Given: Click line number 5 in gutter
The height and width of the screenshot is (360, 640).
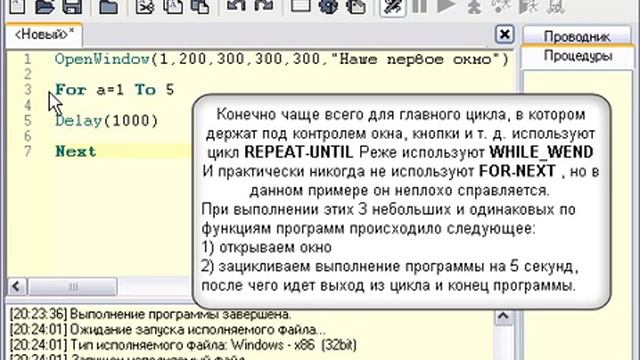Looking at the screenshot, I should pyautogui.click(x=27, y=121).
